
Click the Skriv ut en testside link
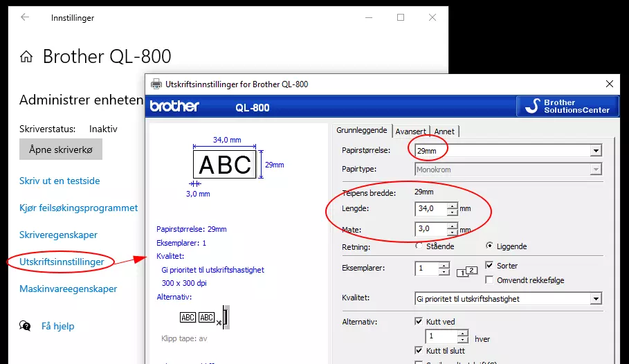(x=60, y=181)
